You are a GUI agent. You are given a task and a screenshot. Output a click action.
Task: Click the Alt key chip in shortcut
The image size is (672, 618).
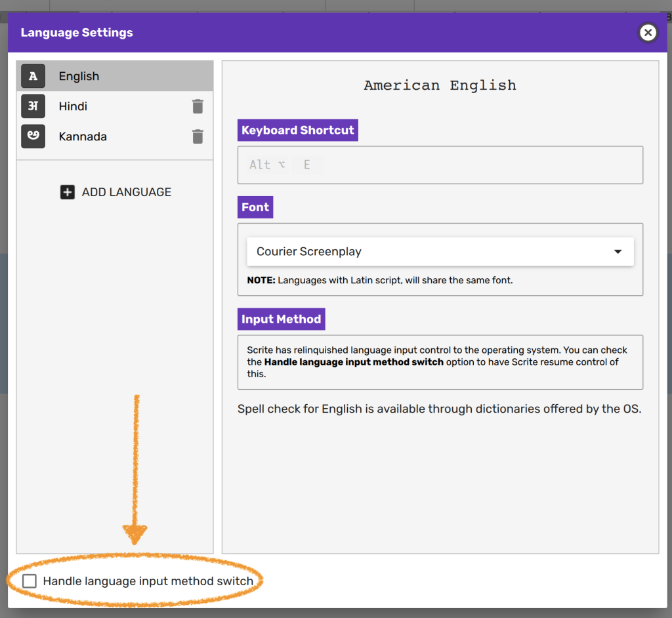coord(266,165)
